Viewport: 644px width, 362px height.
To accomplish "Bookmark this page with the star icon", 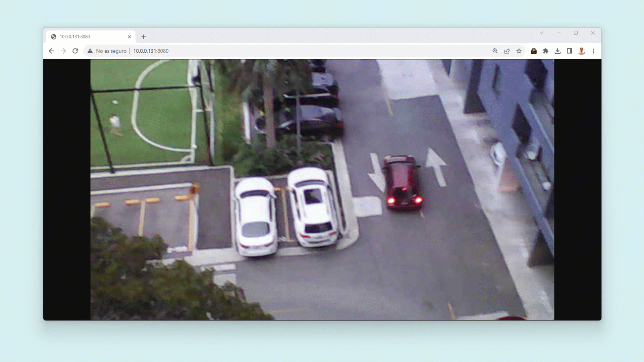I will (519, 51).
